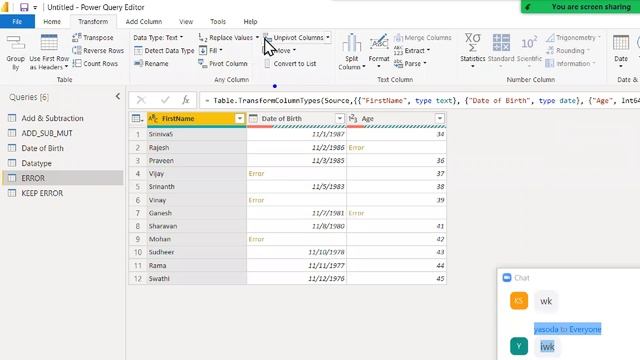Open the Help tab
This screenshot has height=360, width=640.
(x=250, y=22)
